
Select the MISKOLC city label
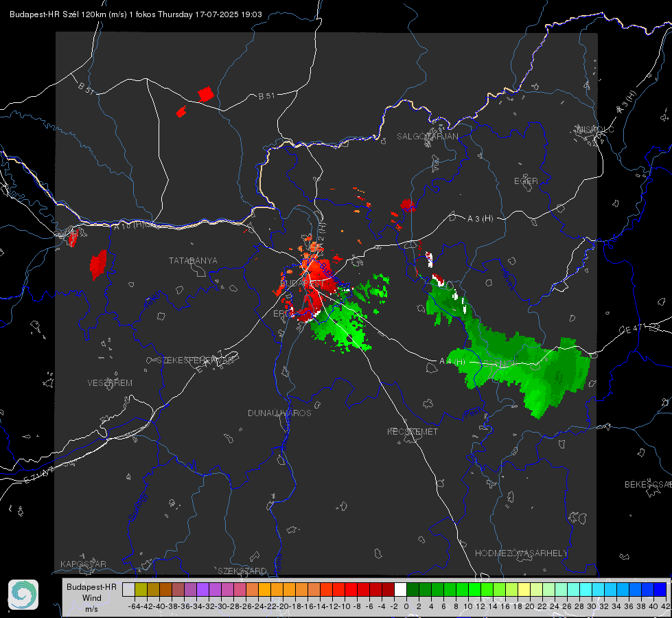pos(595,129)
